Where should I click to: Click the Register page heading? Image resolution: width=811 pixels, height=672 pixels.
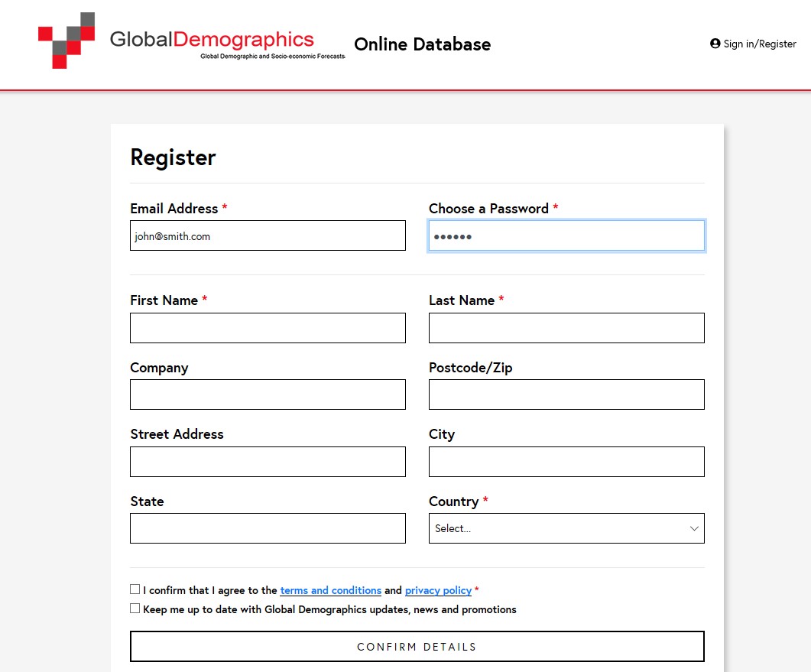173,157
